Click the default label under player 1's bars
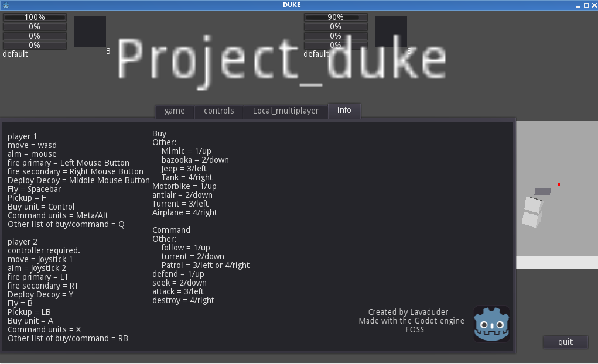The width and height of the screenshot is (598, 364). click(x=16, y=53)
